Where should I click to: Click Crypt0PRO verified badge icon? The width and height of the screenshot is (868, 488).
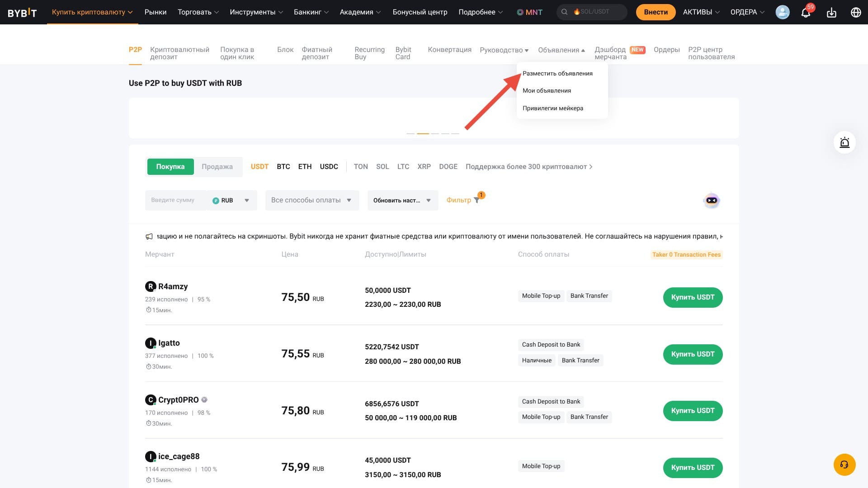pyautogui.click(x=204, y=399)
